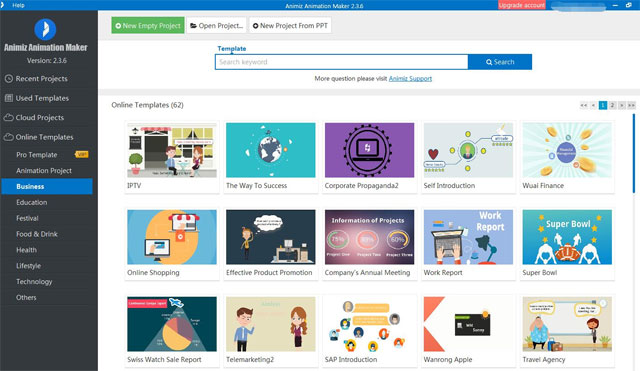Click New Project From PPT button
This screenshot has width=640, height=371.
[290, 25]
